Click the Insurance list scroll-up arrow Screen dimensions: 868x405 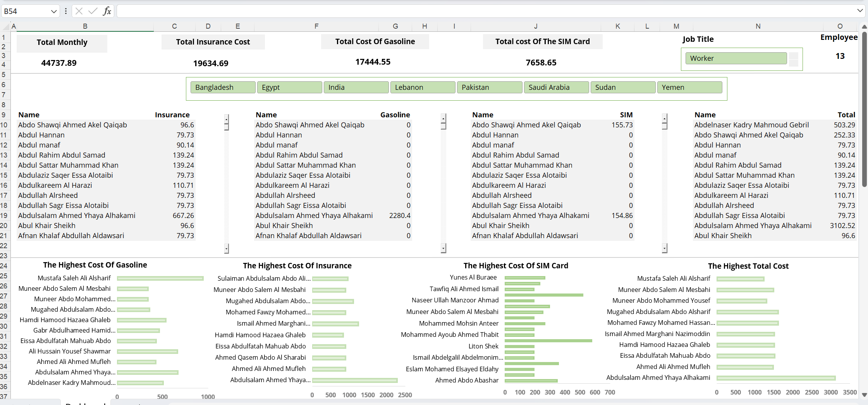(227, 118)
